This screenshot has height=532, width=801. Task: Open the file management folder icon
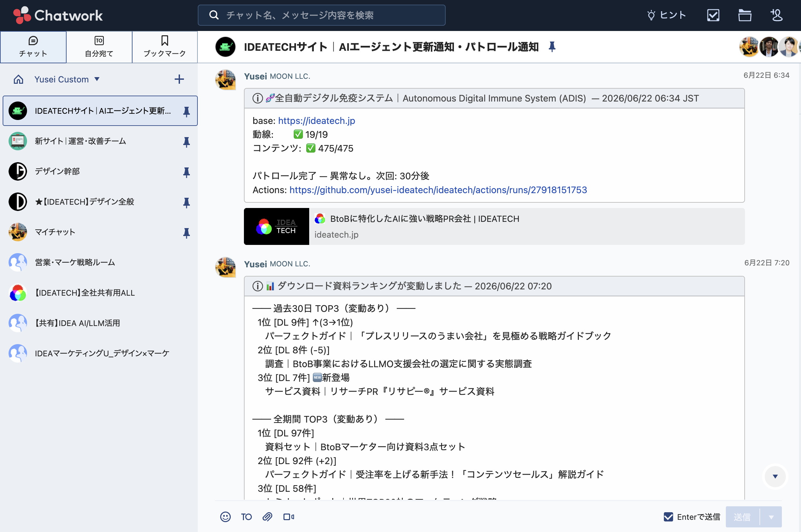(745, 15)
